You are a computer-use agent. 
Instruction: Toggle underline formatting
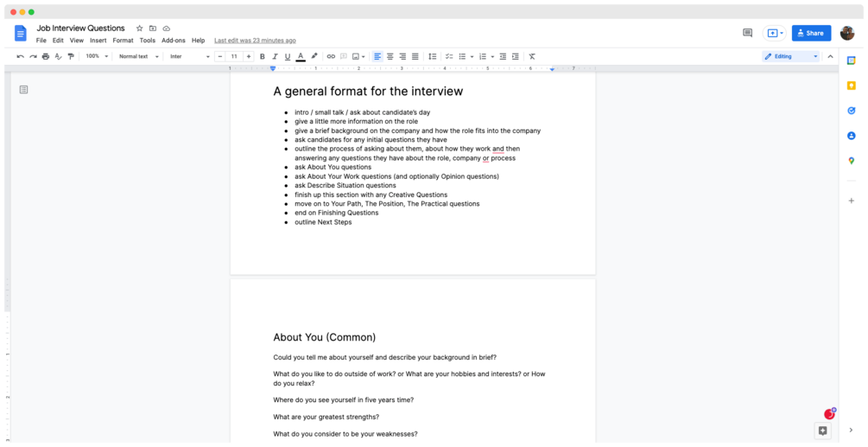pyautogui.click(x=288, y=56)
